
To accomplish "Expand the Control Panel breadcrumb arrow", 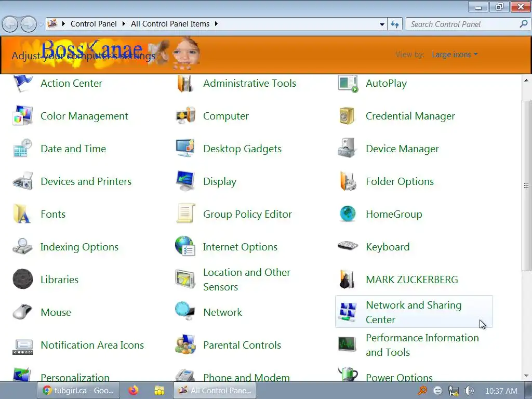I will pos(124,24).
